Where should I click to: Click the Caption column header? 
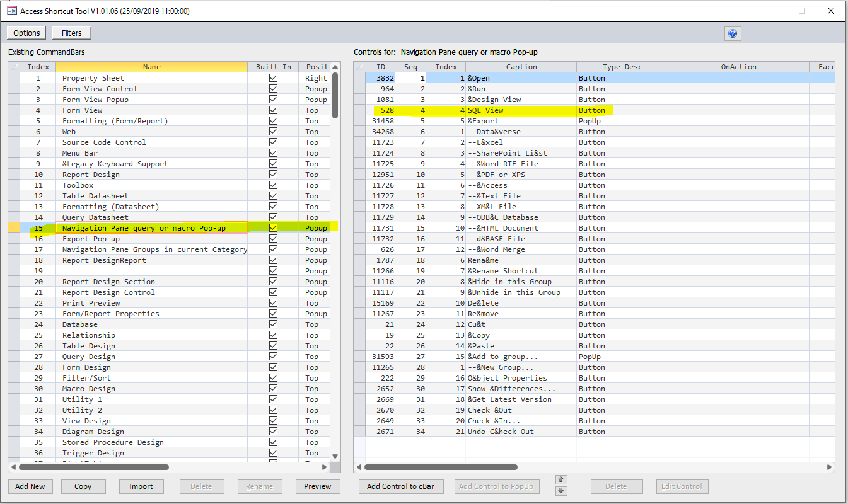(x=521, y=67)
